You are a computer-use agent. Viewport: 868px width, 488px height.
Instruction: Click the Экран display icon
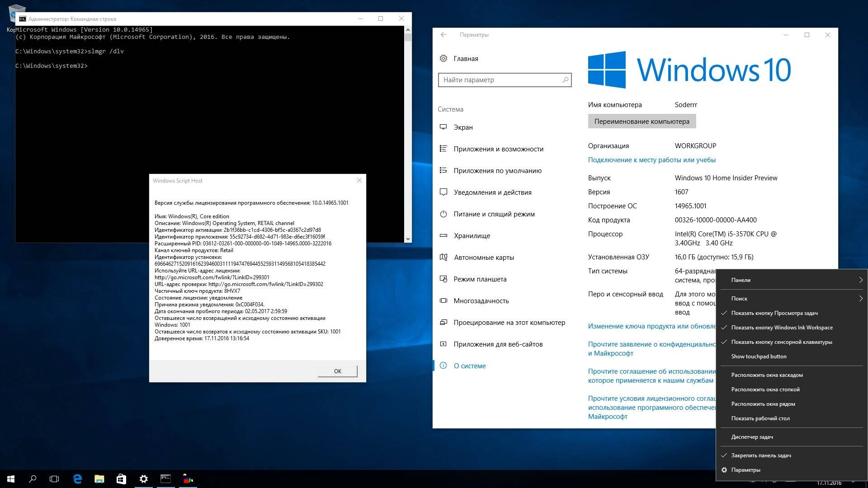click(x=443, y=127)
